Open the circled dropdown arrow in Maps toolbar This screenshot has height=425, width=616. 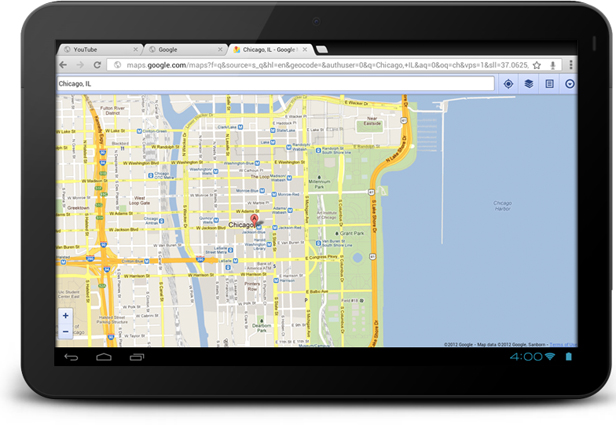click(570, 84)
